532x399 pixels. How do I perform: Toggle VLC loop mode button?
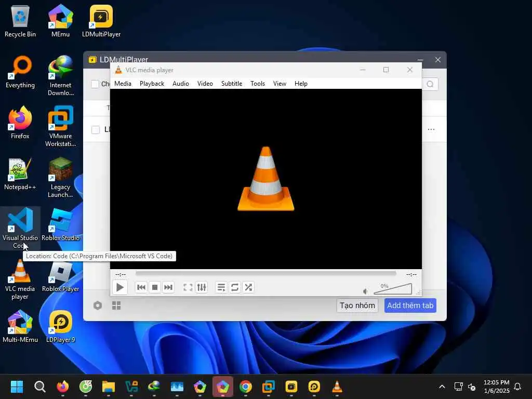235,287
